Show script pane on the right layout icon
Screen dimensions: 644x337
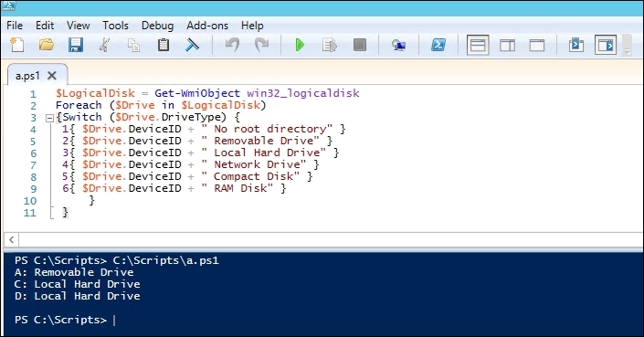(x=507, y=45)
